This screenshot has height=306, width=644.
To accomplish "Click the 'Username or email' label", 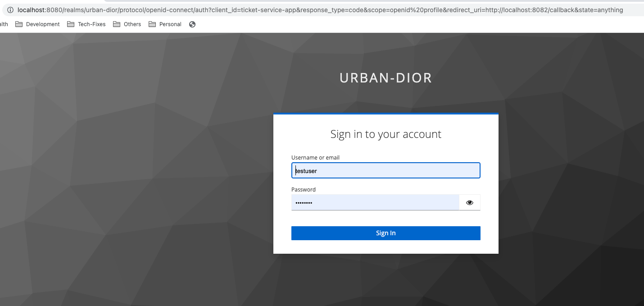I will pyautogui.click(x=316, y=158).
